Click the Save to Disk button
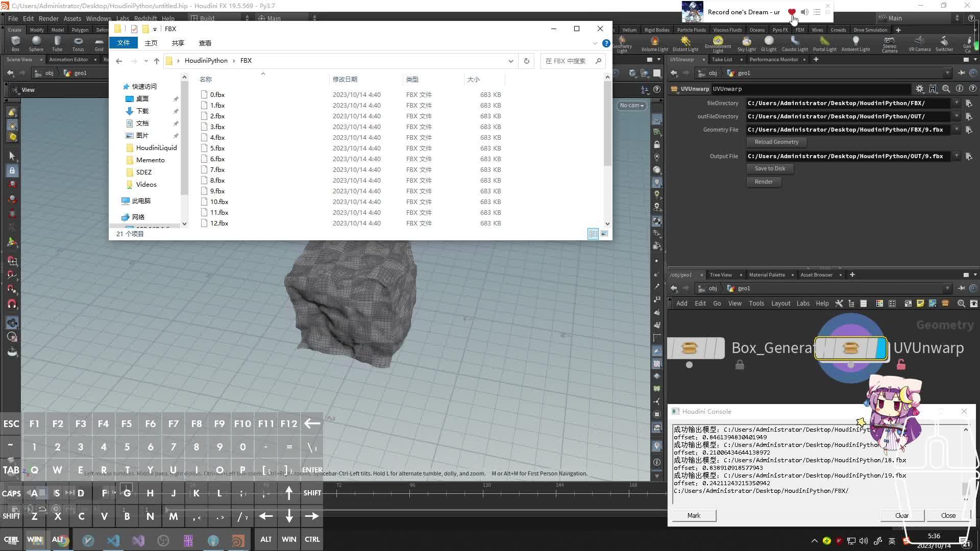980x551 pixels. [x=769, y=168]
